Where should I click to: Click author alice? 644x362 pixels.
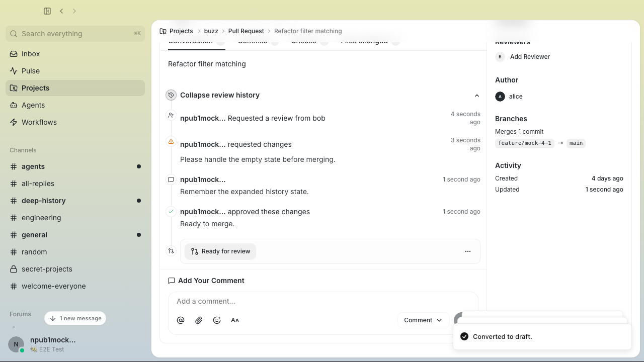click(509, 97)
